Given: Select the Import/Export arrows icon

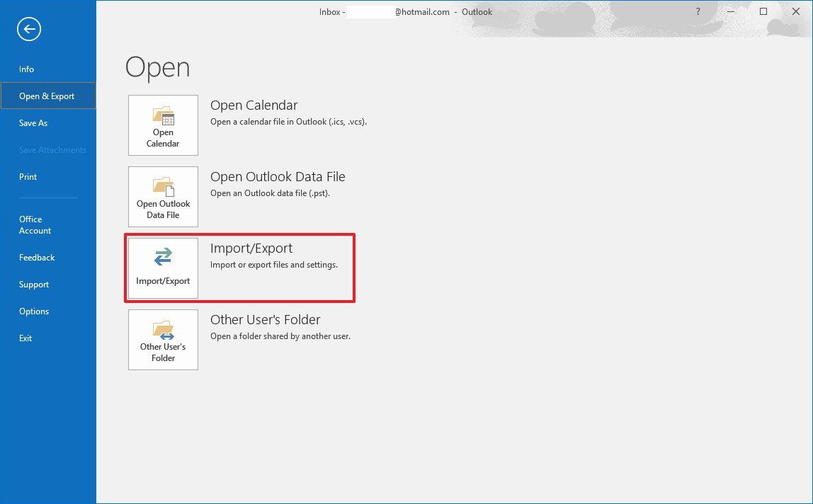Looking at the screenshot, I should coord(162,257).
